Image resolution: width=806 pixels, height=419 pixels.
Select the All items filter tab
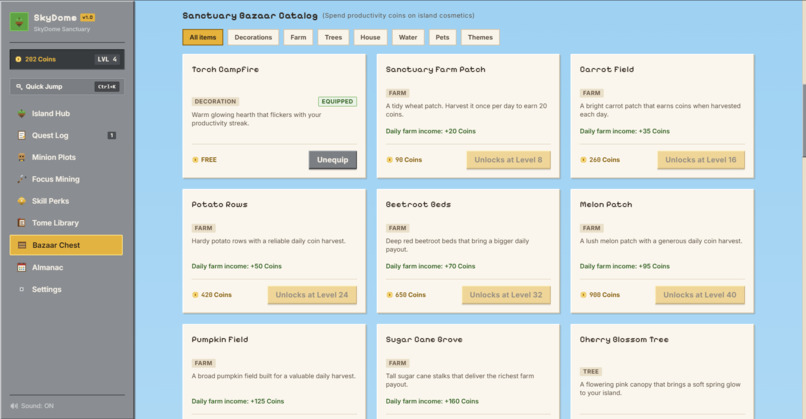203,37
